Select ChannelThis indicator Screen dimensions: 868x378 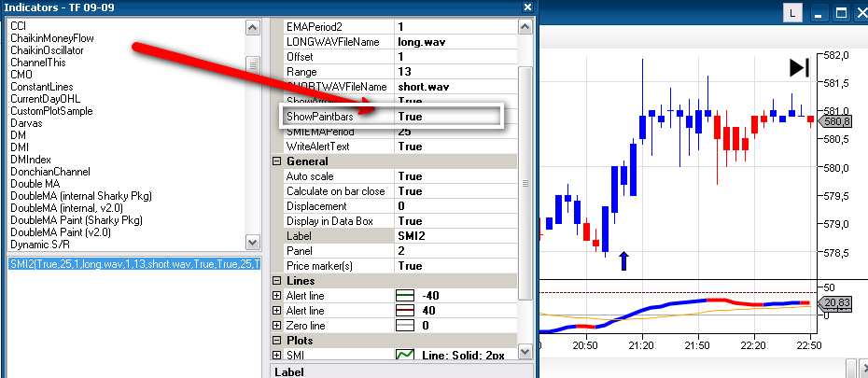38,63
